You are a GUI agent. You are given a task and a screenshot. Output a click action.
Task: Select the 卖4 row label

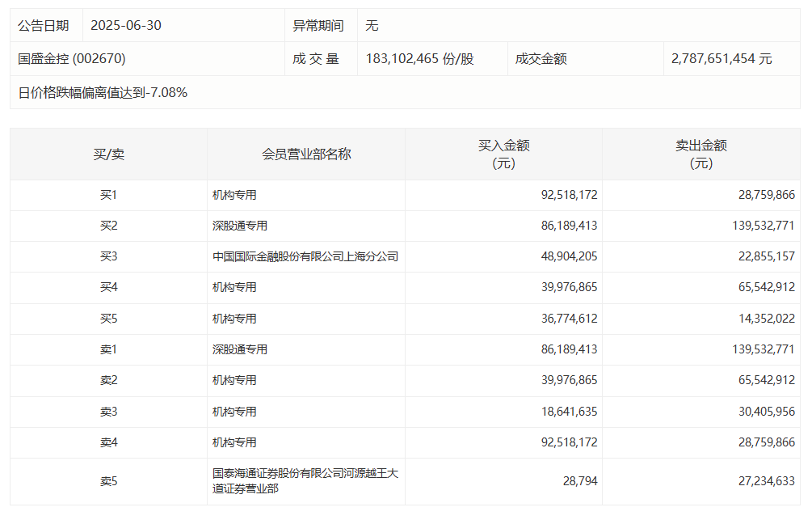click(x=109, y=442)
